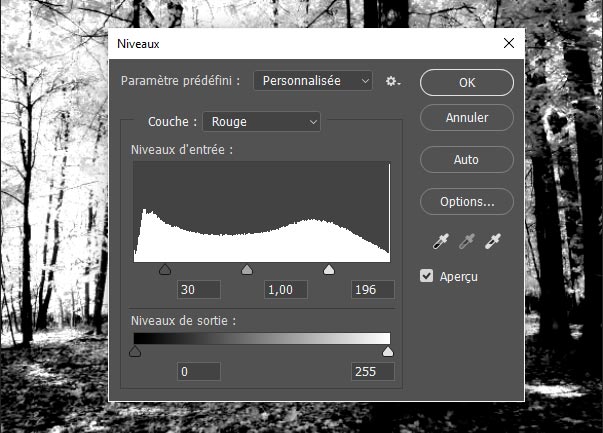The height and width of the screenshot is (433, 603).
Task: Open the Couche channel dropdown
Action: (x=262, y=122)
